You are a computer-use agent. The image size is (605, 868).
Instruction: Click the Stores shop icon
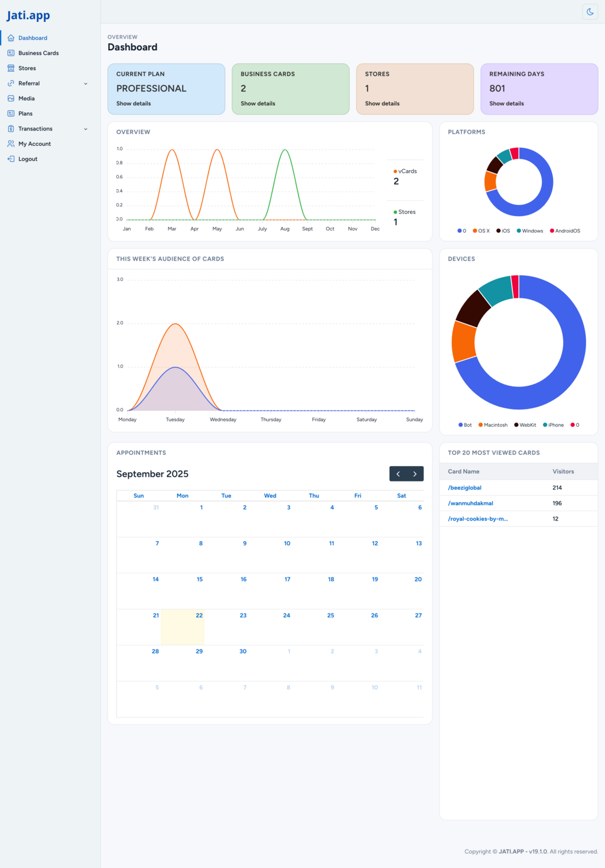(x=11, y=69)
